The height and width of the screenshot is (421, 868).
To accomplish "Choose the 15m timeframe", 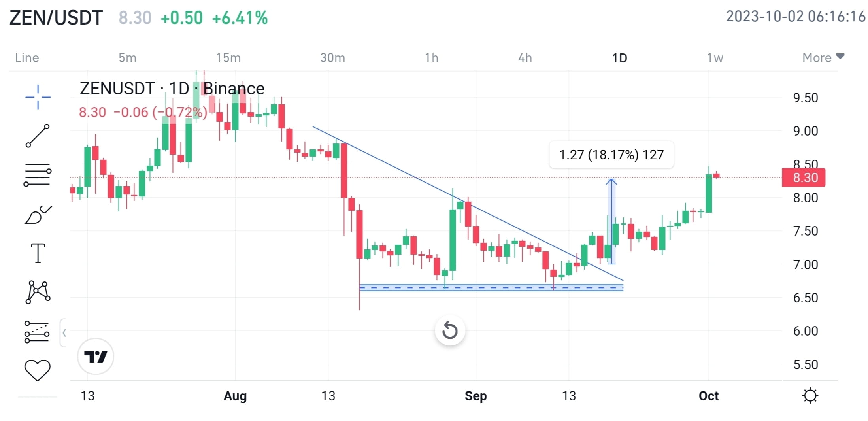I will click(228, 58).
